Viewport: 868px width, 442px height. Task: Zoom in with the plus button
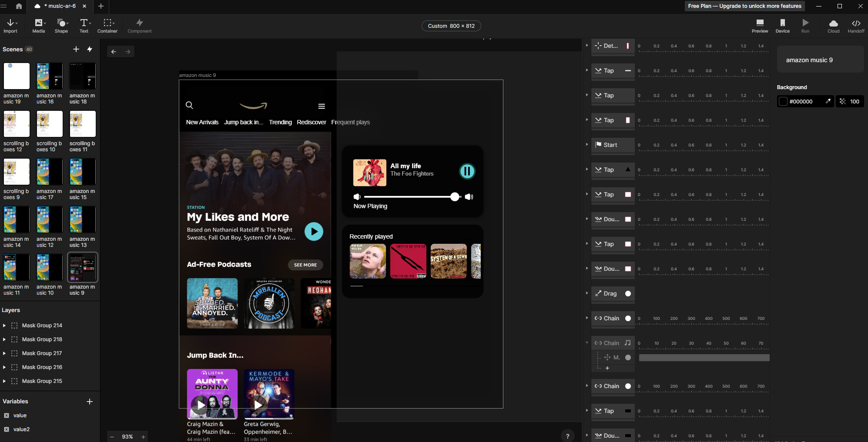click(143, 437)
